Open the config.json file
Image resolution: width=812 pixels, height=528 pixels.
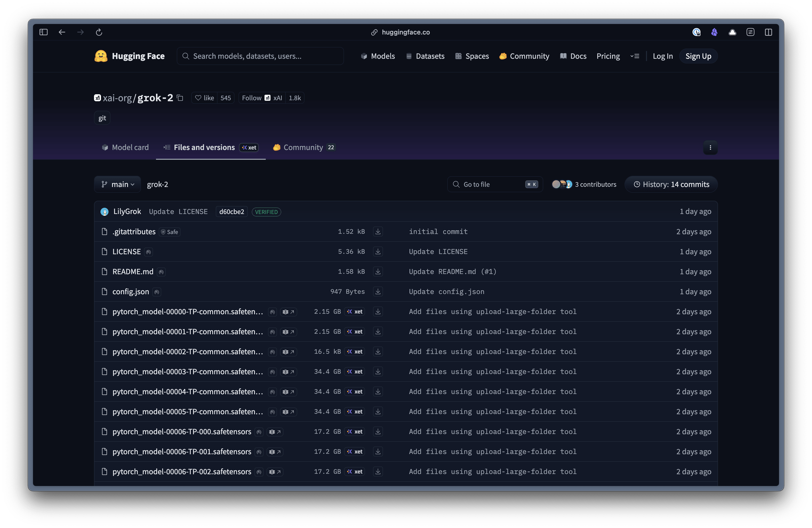point(131,292)
